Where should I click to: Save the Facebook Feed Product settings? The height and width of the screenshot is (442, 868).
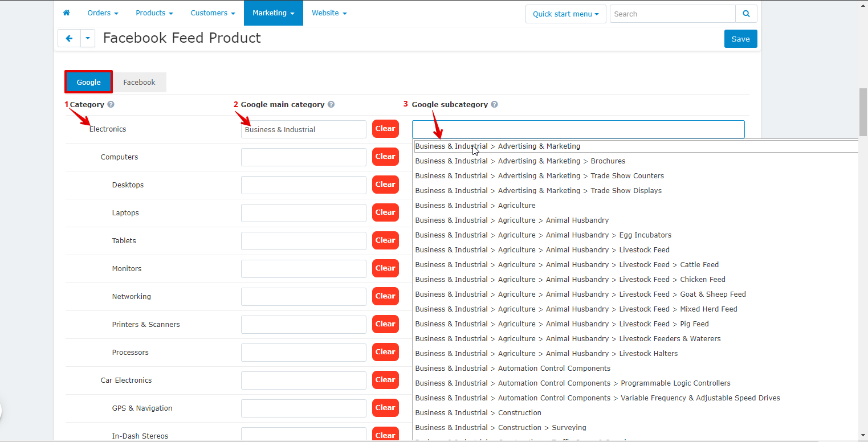[741, 39]
